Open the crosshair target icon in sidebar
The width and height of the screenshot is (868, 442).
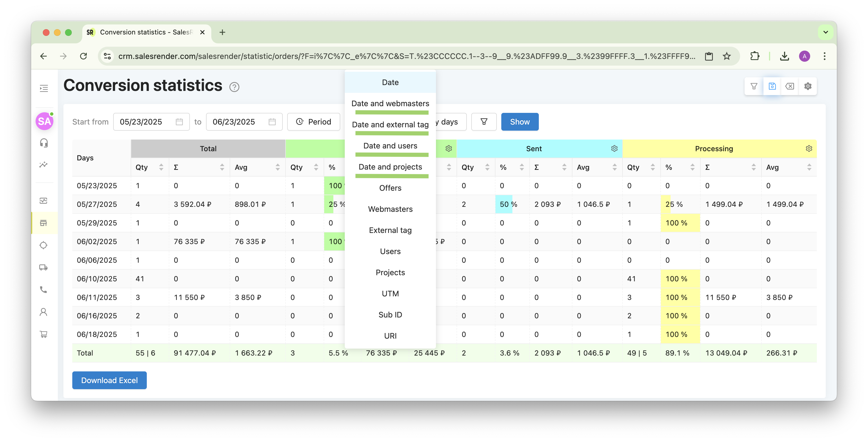43,245
